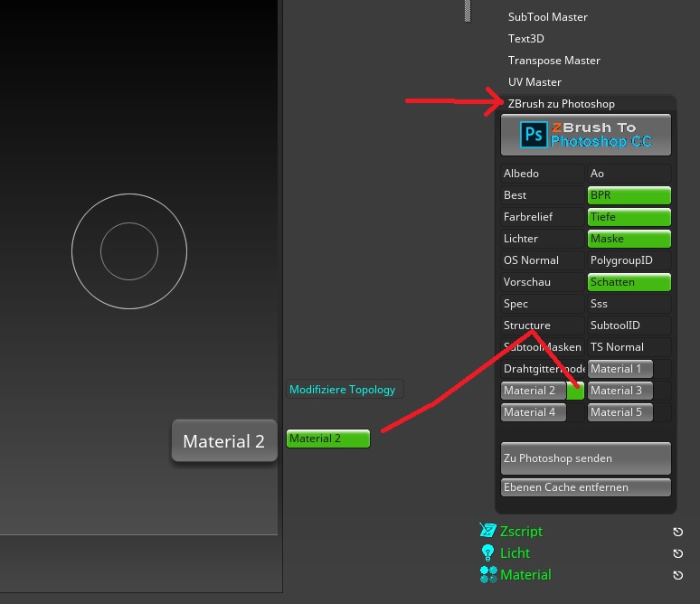700x604 pixels.
Task: Click the green Material 2 custom button
Action: tap(328, 439)
